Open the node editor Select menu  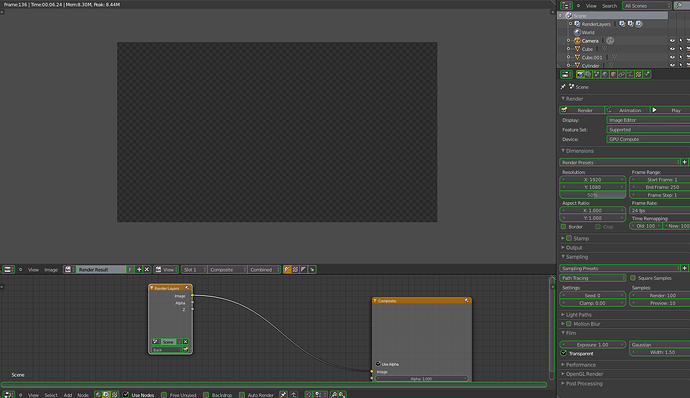pos(51,395)
